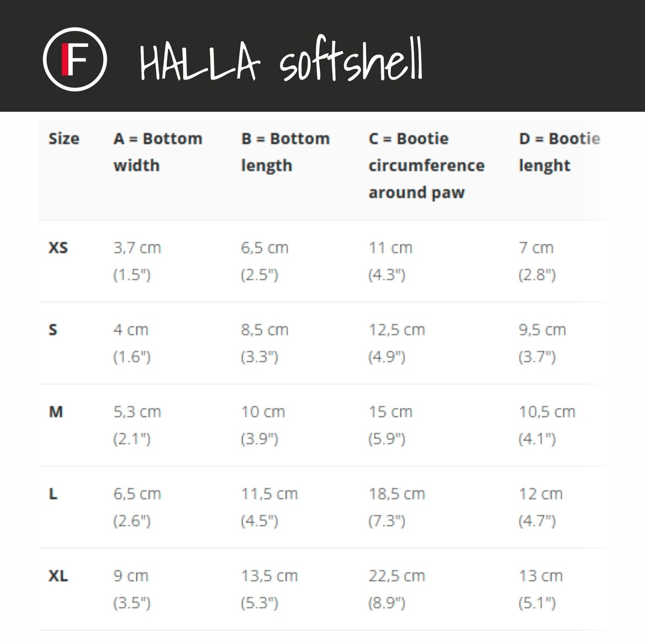Click the M size row label
Image resolution: width=645 pixels, height=644 pixels.
[x=56, y=412]
